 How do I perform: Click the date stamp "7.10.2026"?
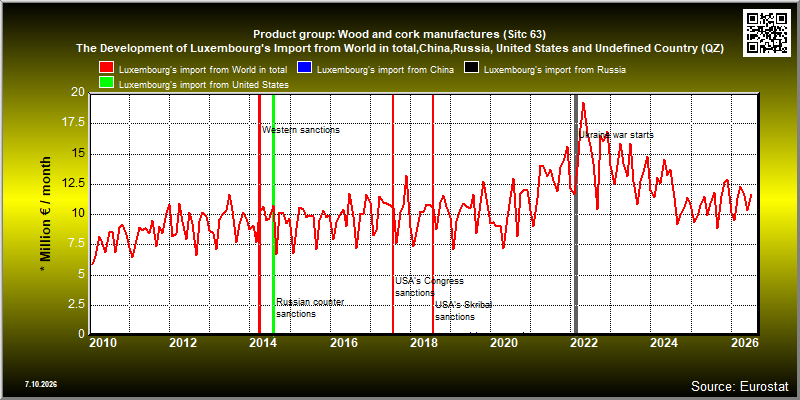pyautogui.click(x=40, y=383)
